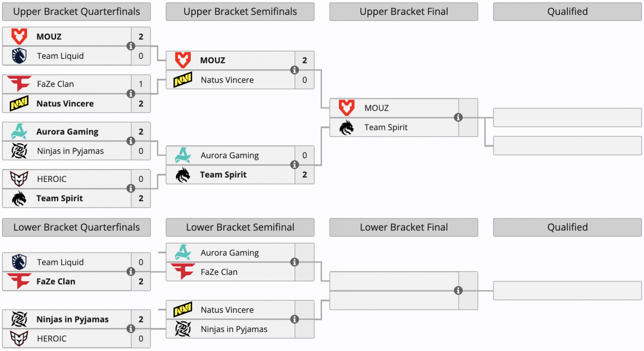
Task: Show match info for Aurora vs Ninjas in Pyjamas
Action: coord(131,141)
